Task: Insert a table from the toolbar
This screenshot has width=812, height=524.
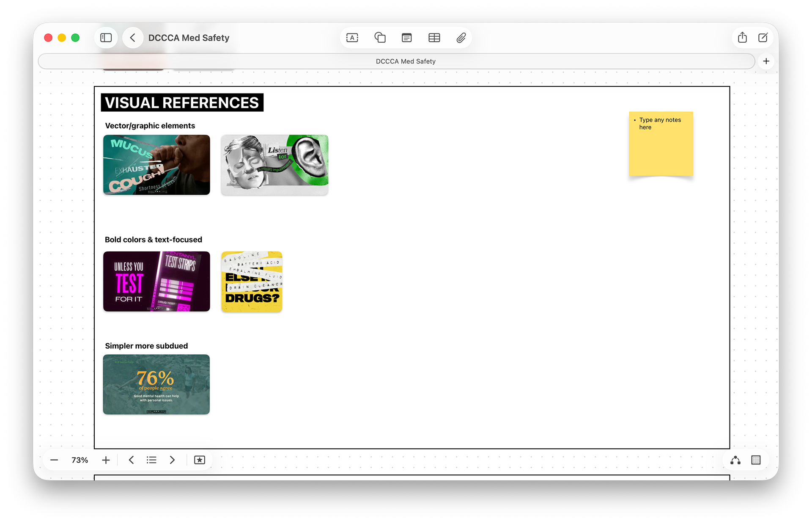Action: click(x=434, y=38)
